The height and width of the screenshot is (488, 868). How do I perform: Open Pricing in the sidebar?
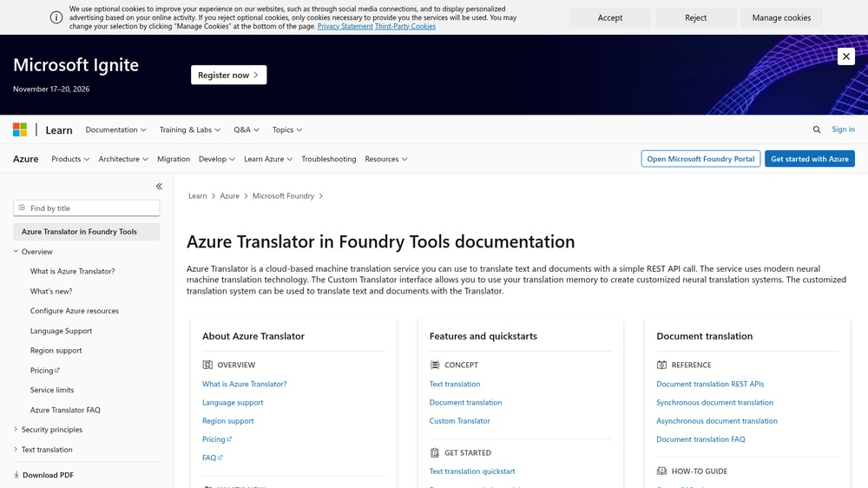coord(45,370)
